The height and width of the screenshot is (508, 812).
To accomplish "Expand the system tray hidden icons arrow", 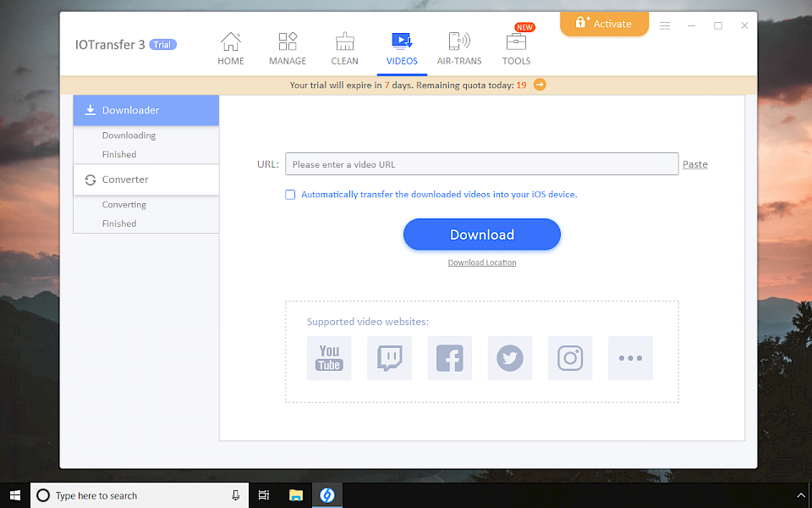I will click(801, 495).
